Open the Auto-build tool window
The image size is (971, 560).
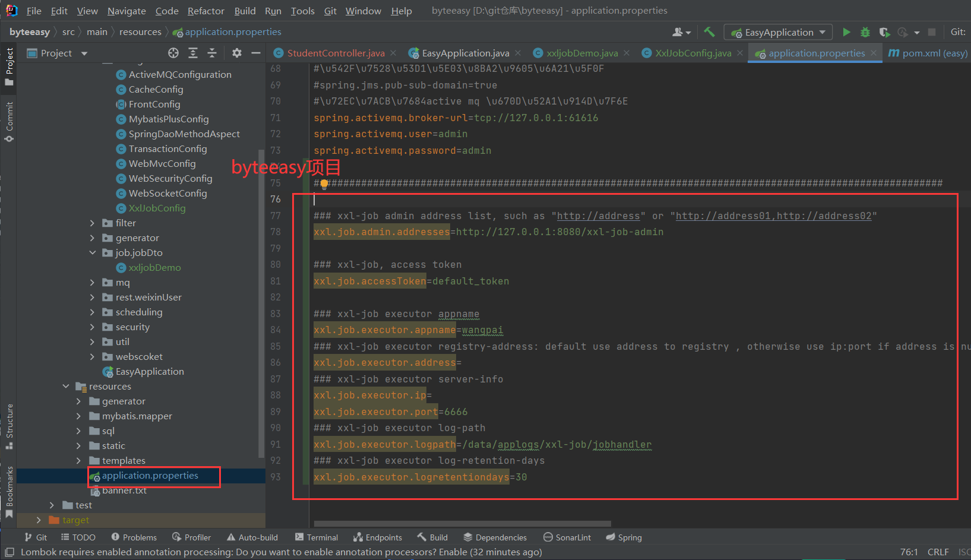(x=252, y=537)
